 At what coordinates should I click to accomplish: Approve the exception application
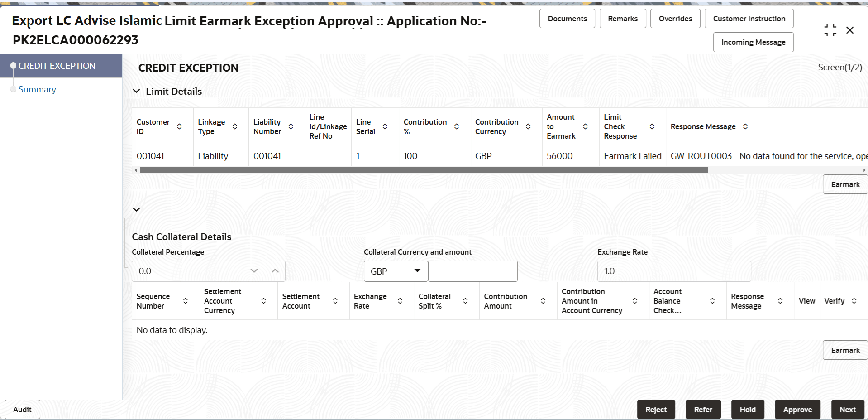797,409
